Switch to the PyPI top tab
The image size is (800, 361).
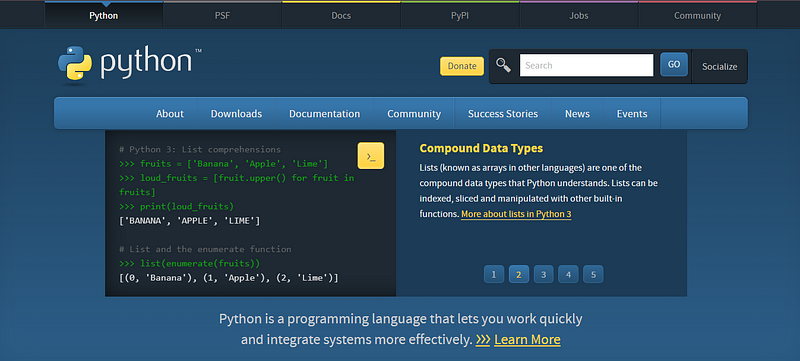(x=460, y=15)
